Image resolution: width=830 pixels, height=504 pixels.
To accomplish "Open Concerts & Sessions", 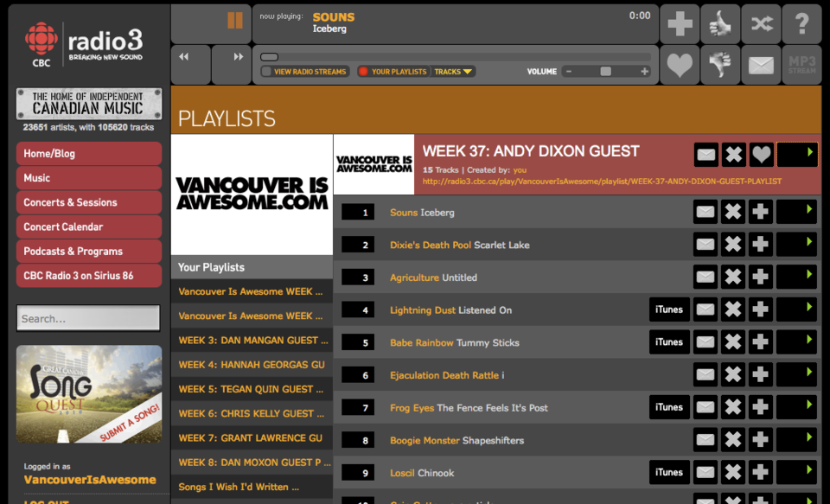I will tap(89, 202).
